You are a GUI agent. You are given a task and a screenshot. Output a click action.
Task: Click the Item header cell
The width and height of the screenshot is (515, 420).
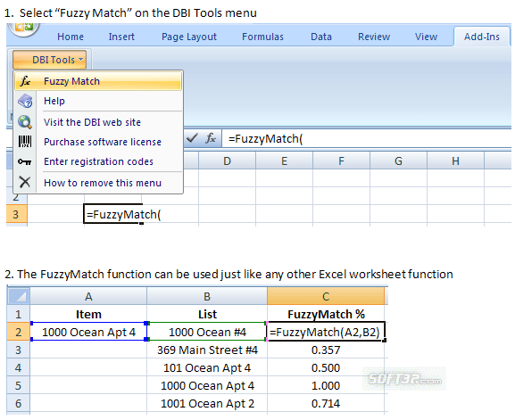[x=88, y=315]
